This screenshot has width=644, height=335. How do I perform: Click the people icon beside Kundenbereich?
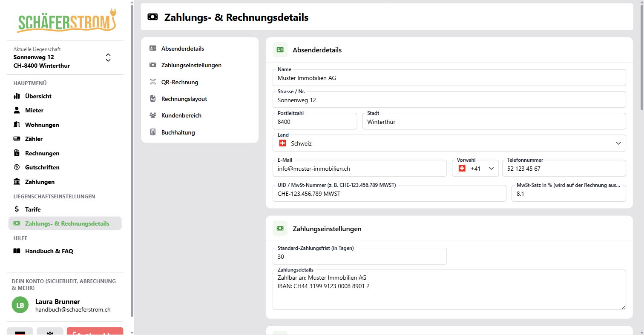pos(153,115)
